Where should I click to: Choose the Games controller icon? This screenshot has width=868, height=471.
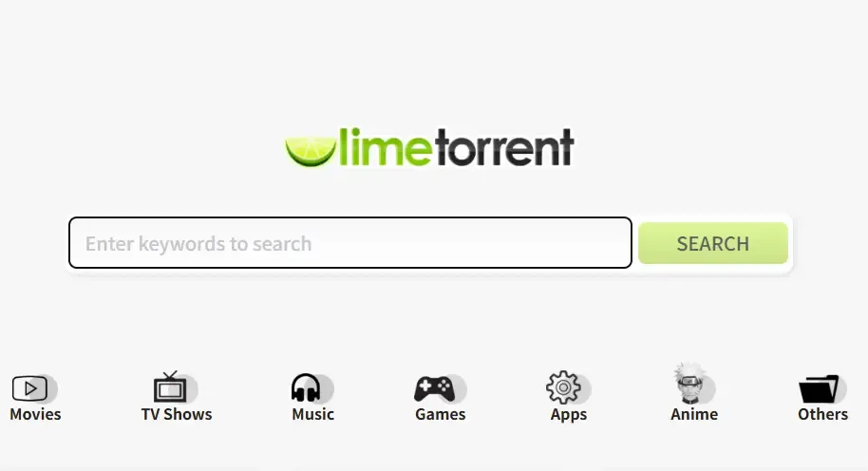coord(435,388)
